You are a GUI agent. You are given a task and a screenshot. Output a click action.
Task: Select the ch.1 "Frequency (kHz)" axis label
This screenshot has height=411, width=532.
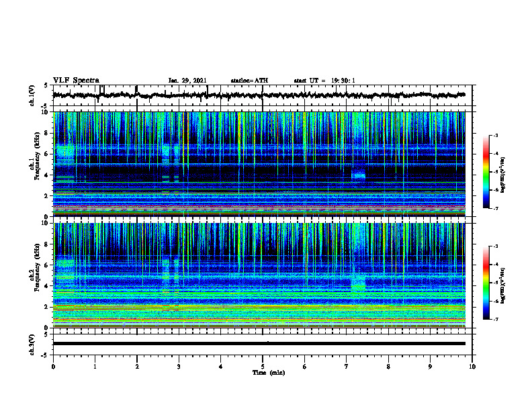(37, 156)
